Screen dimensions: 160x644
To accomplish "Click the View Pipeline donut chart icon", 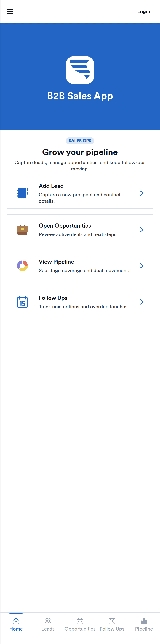I will tap(22, 265).
